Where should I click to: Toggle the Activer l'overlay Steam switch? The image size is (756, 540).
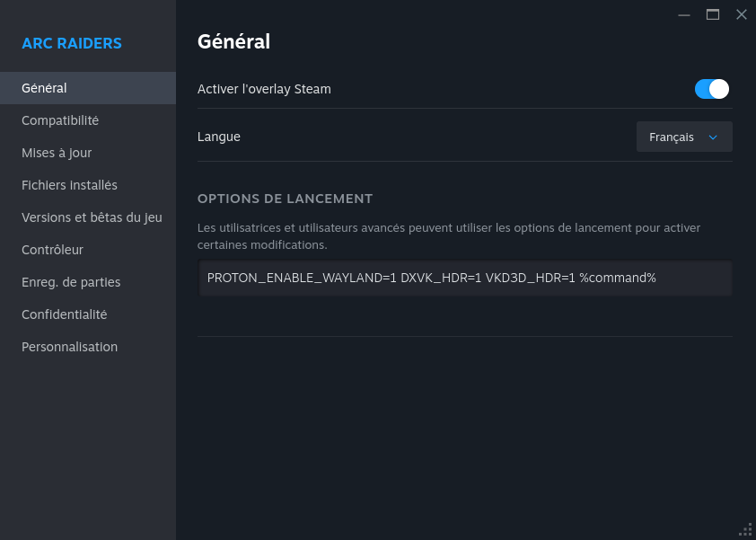pos(712,89)
